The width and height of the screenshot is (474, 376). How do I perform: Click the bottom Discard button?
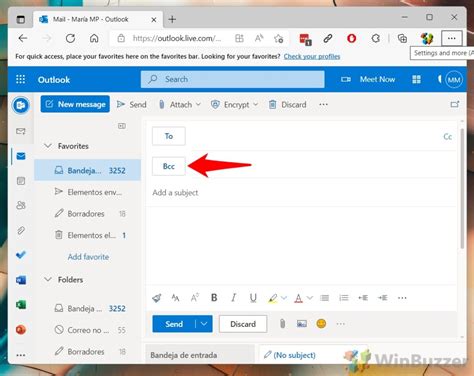pyautogui.click(x=243, y=324)
